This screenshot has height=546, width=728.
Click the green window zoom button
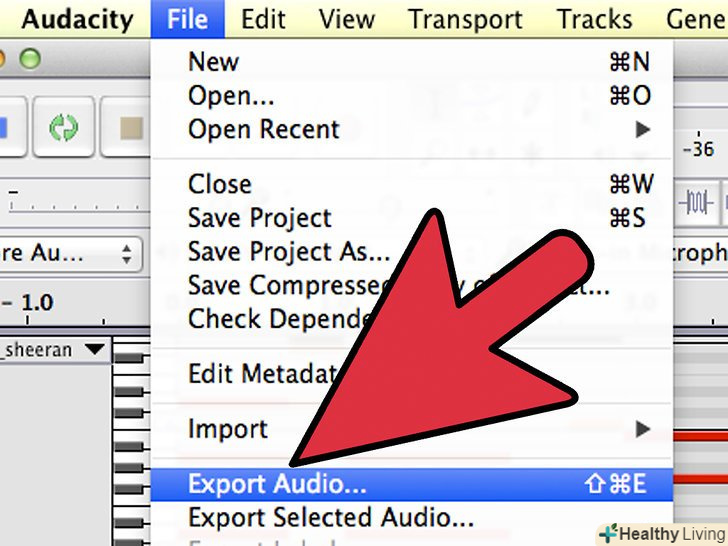coord(31,61)
